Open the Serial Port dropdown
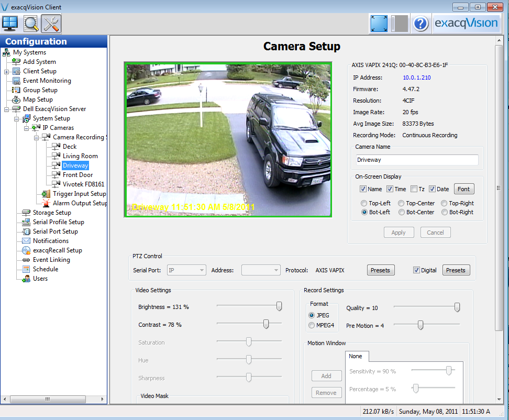509x420 pixels. pyautogui.click(x=186, y=270)
